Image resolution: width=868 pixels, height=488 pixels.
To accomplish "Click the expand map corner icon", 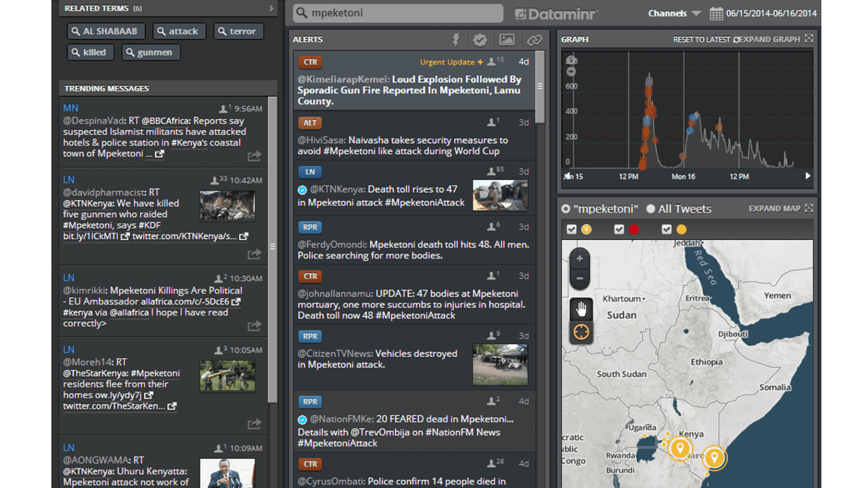I will [x=809, y=208].
